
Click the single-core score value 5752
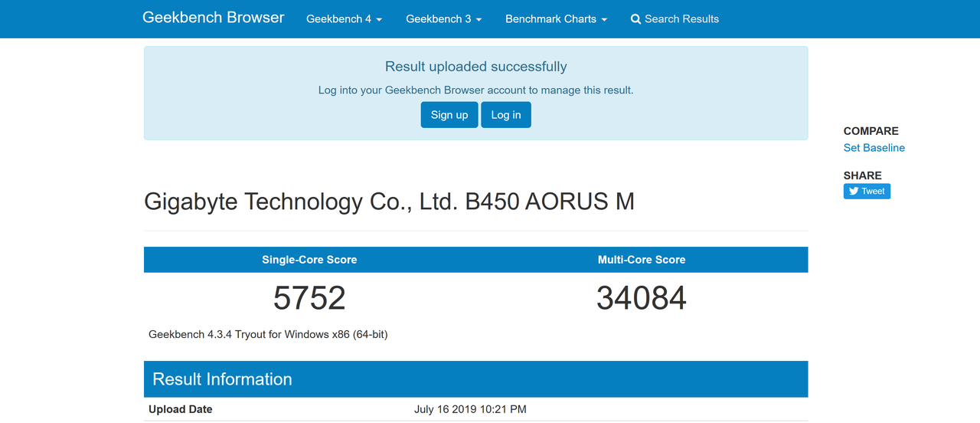309,298
